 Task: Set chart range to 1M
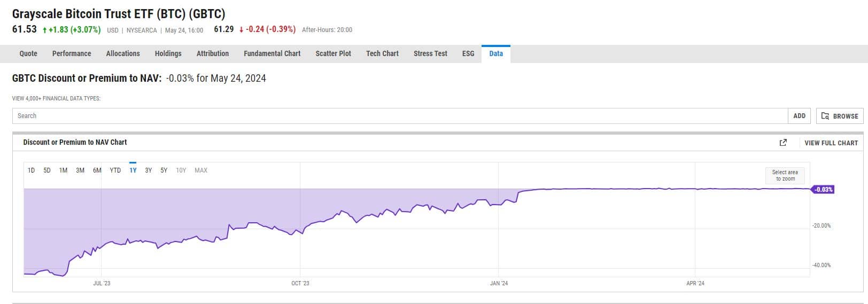[63, 170]
